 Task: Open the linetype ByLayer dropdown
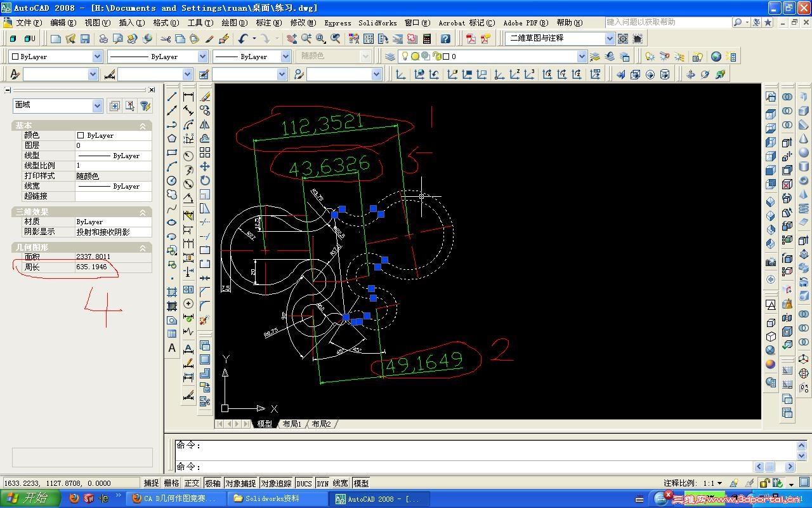click(203, 57)
